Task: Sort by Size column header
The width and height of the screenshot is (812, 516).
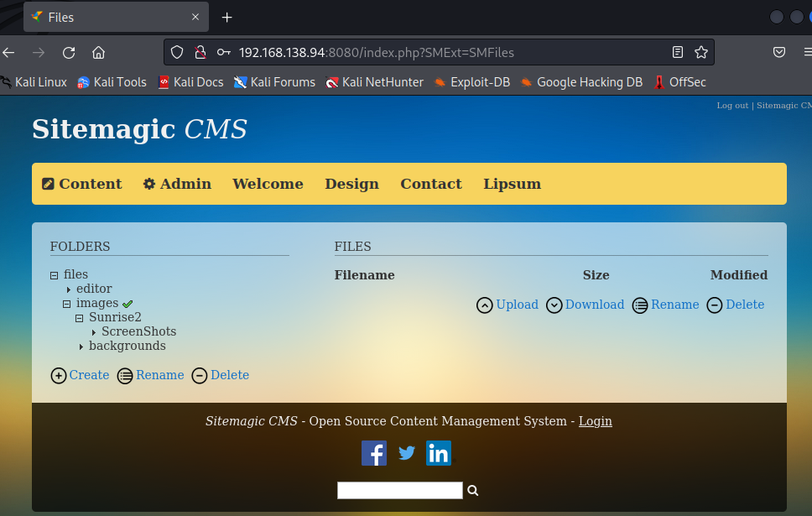Action: tap(596, 275)
